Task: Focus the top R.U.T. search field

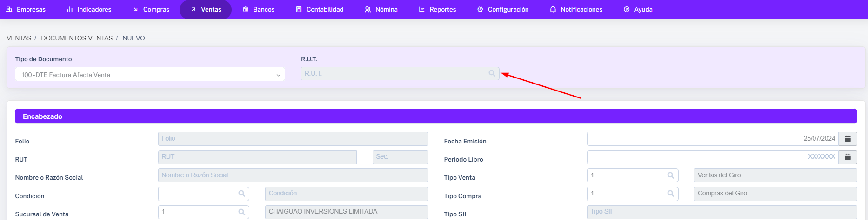Action: click(x=400, y=73)
